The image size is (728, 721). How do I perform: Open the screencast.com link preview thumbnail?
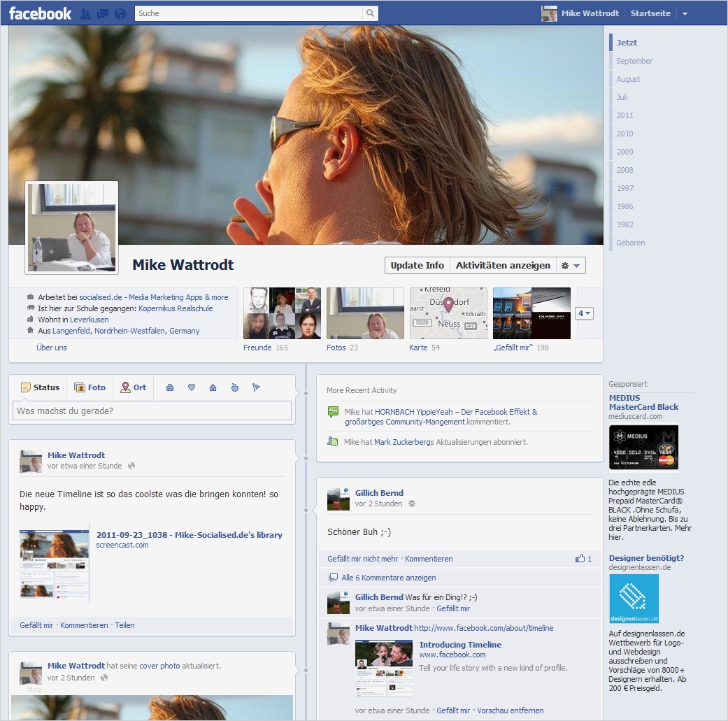coord(55,564)
